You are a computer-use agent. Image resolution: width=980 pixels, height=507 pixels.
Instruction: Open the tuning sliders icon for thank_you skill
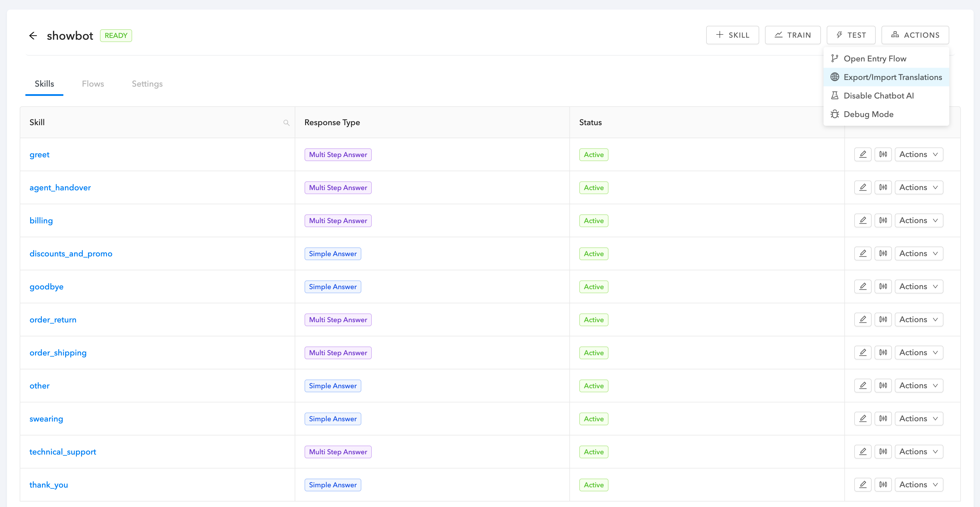(x=883, y=485)
